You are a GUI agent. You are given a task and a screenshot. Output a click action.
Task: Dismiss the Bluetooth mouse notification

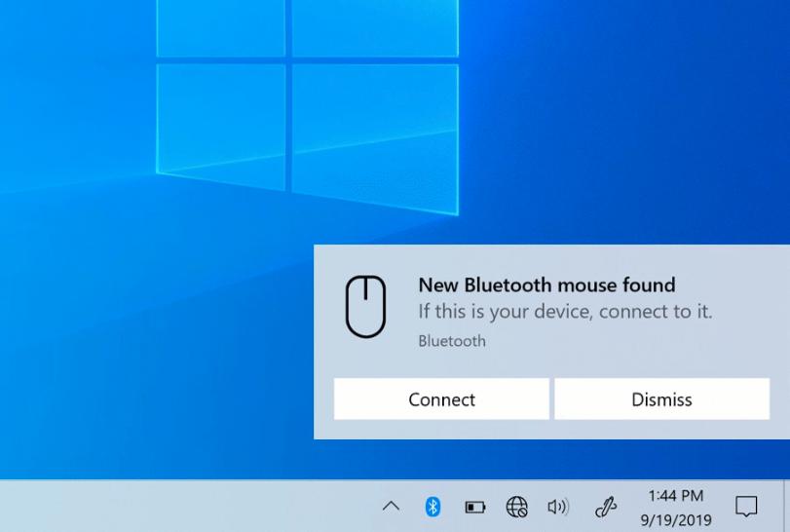(662, 399)
